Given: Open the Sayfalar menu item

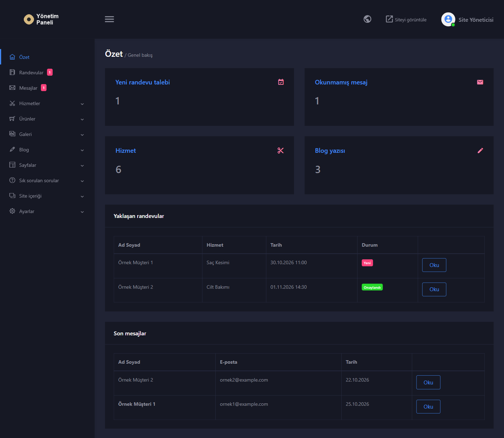Looking at the screenshot, I should pos(47,165).
